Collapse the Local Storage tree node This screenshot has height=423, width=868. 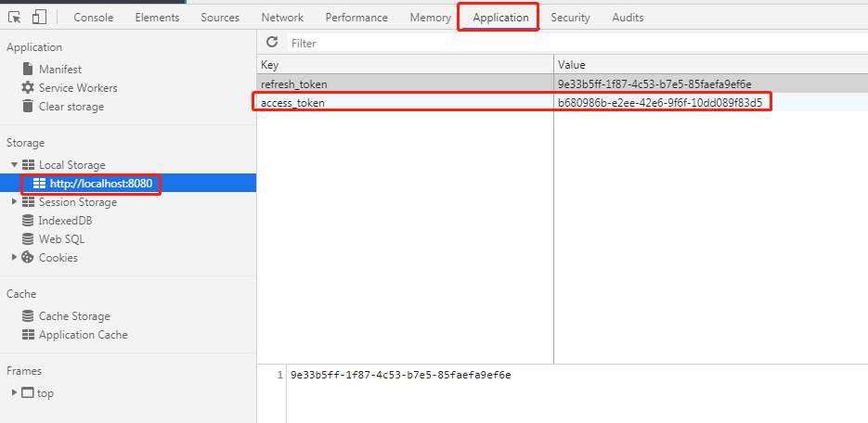click(15, 165)
